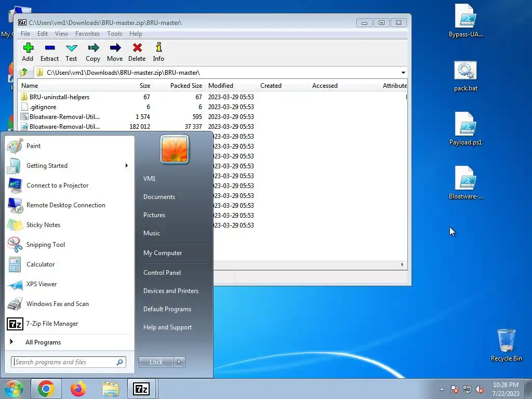Click the Add toolbar icon in 7-Zip

[x=28, y=52]
